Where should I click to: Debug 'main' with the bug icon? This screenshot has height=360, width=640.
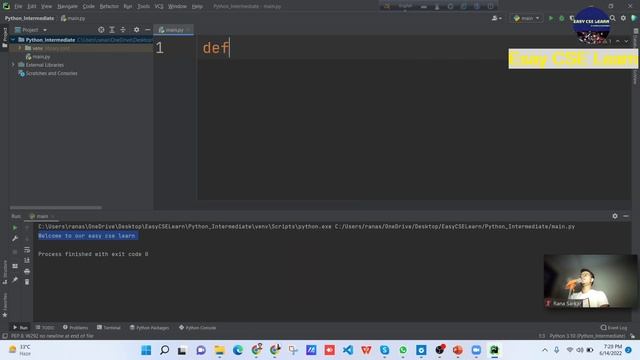point(562,18)
